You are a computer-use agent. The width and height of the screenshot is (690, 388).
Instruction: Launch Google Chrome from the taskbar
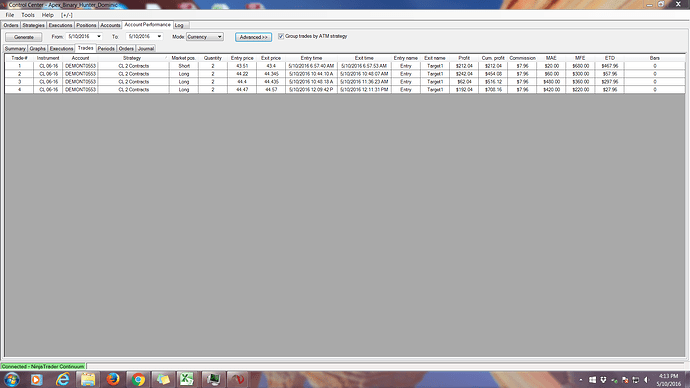pyautogui.click(x=138, y=379)
